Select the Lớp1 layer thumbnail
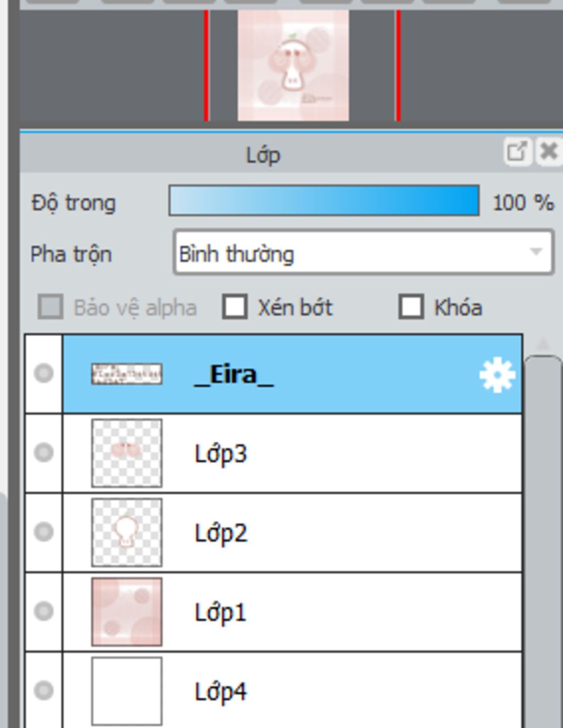563x728 pixels. click(x=127, y=612)
